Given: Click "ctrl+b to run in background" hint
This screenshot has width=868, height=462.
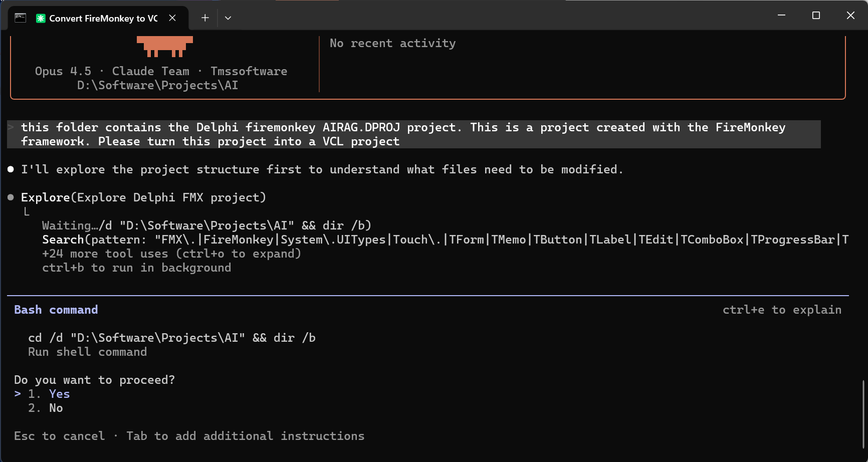Looking at the screenshot, I should point(137,268).
